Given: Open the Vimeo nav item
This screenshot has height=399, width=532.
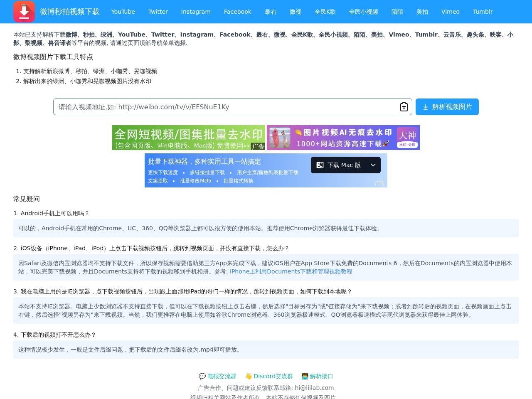Looking at the screenshot, I should [451, 12].
